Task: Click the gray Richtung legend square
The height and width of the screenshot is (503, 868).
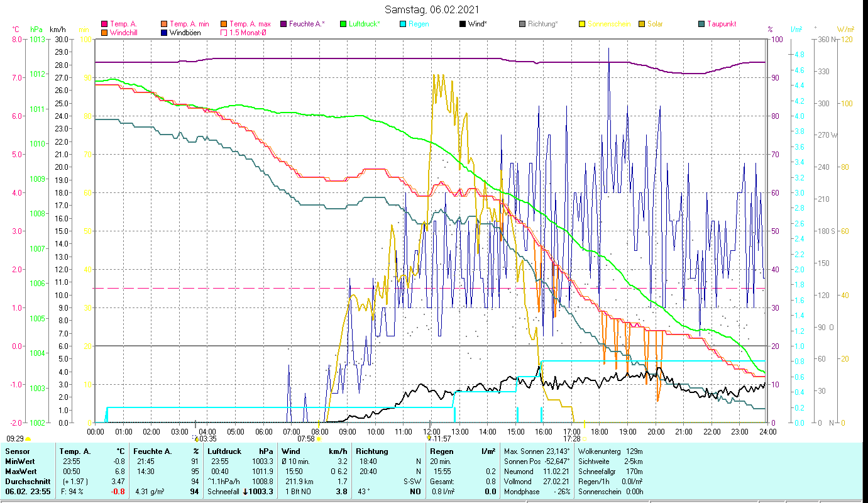Action: tap(522, 25)
